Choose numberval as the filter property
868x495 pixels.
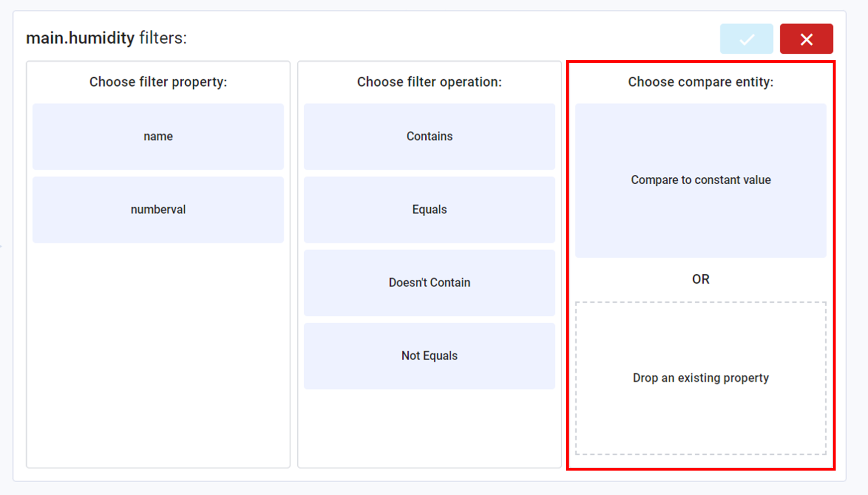[158, 209]
